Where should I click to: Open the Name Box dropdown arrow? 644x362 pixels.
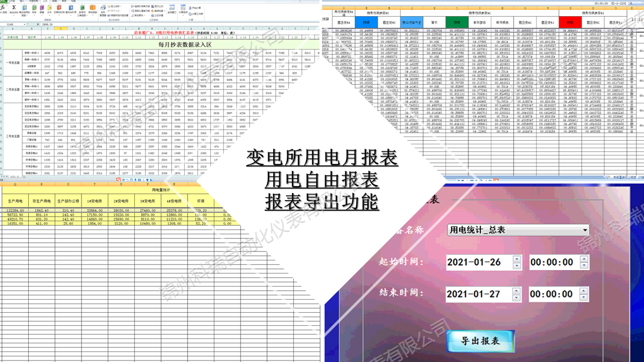(24, 24)
